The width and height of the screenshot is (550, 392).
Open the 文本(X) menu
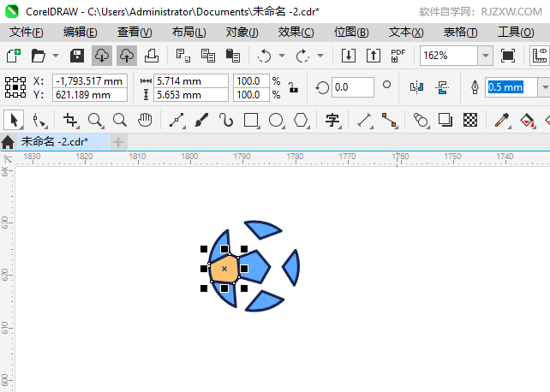[406, 33]
